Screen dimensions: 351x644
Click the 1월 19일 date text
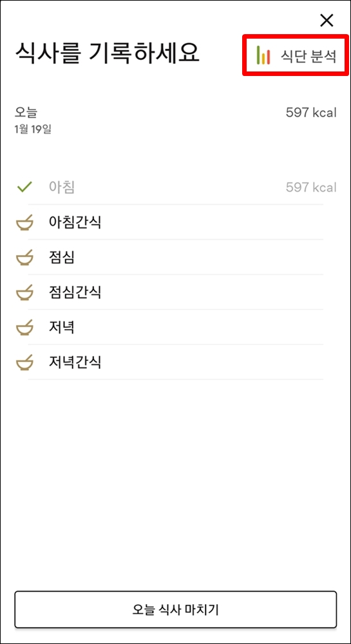tap(33, 129)
